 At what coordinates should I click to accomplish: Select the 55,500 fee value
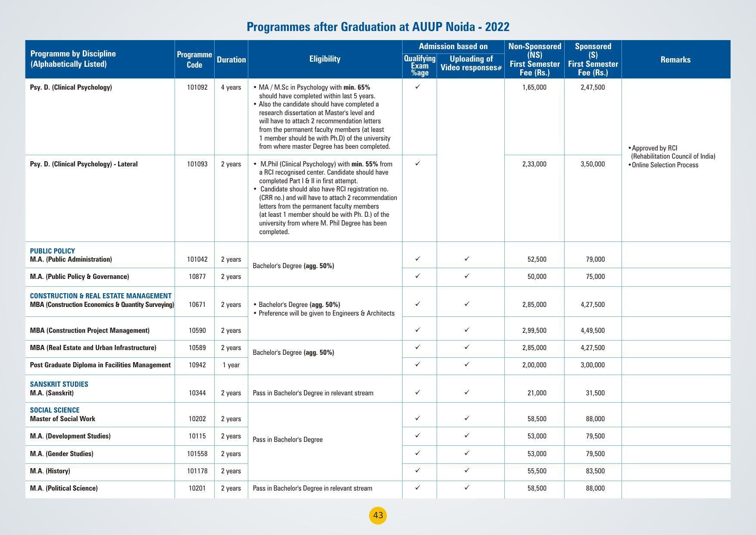tap(537, 471)
